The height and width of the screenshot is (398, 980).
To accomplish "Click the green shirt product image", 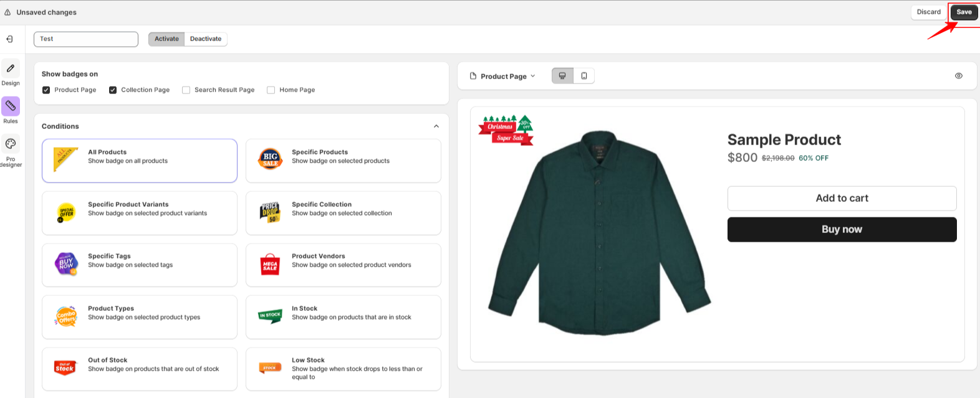I will click(x=599, y=234).
